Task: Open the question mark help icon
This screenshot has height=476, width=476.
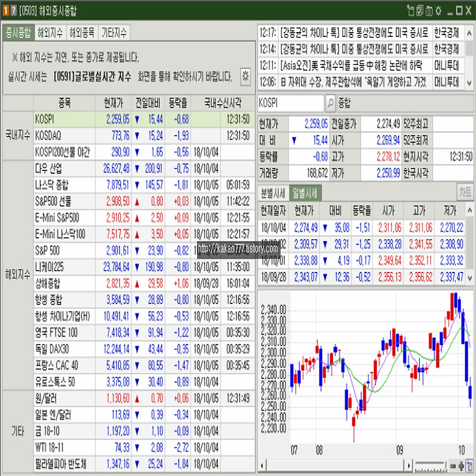Action: coord(14,10)
